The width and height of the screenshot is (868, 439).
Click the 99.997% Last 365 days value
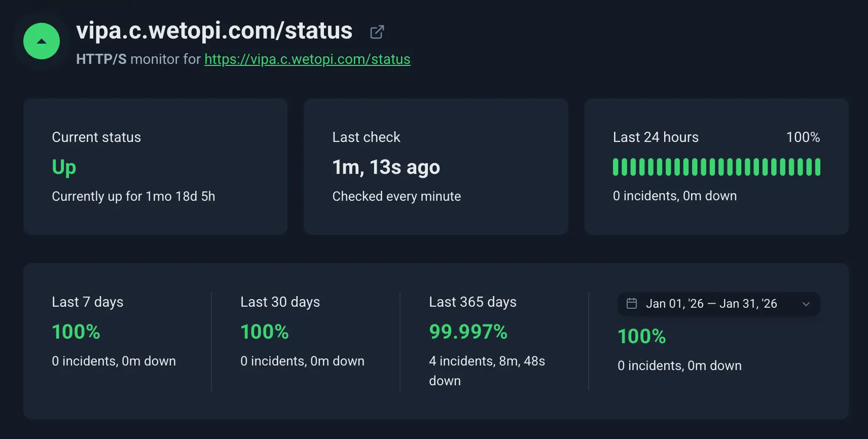click(468, 332)
